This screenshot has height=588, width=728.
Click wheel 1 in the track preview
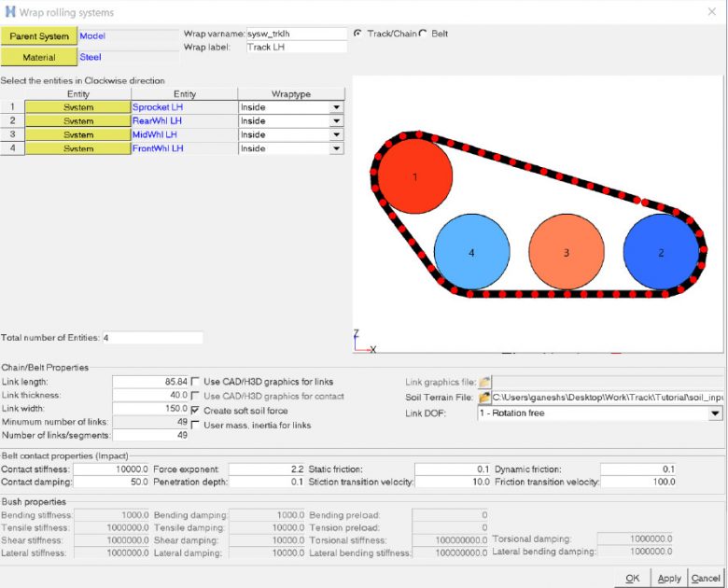point(414,175)
